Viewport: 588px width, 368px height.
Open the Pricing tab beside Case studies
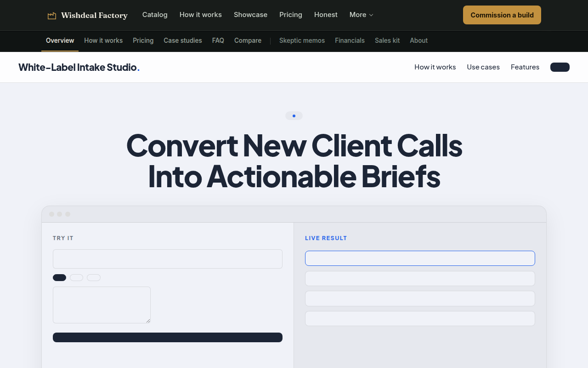tap(143, 40)
